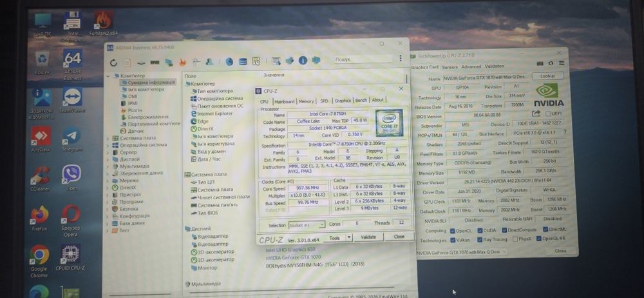Click the Close button in CPU-Z

[x=399, y=237]
